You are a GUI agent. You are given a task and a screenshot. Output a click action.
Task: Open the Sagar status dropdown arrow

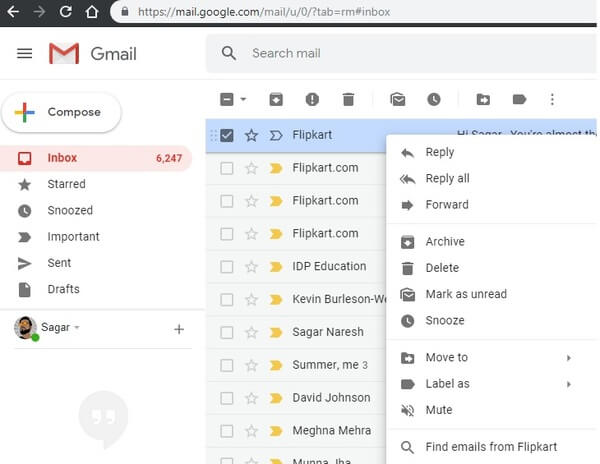(x=77, y=327)
